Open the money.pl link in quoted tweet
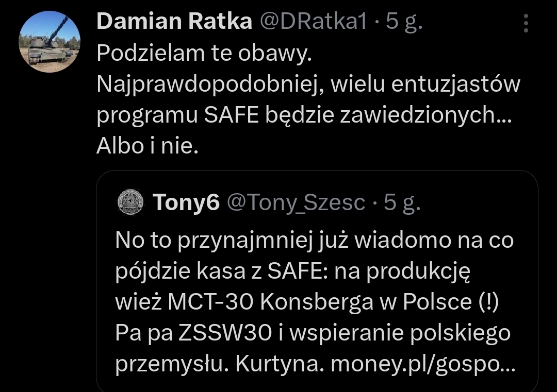This screenshot has width=557, height=392. (422, 365)
